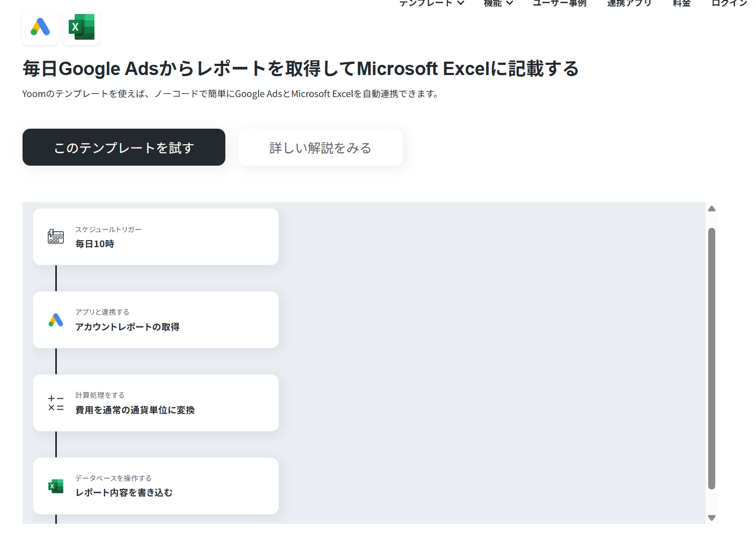Click the Excel icon in レポート内容を書き込む step
Image resolution: width=756 pixels, height=542 pixels.
(x=56, y=486)
